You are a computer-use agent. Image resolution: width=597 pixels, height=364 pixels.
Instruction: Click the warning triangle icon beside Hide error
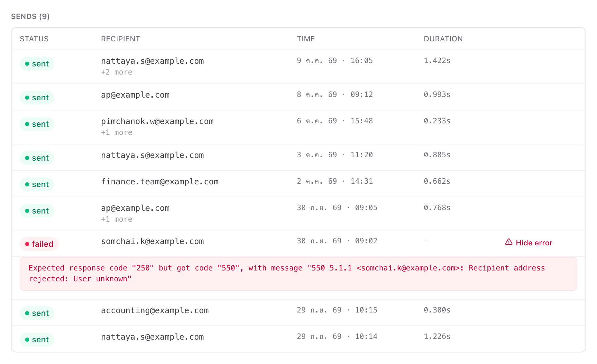(x=508, y=242)
